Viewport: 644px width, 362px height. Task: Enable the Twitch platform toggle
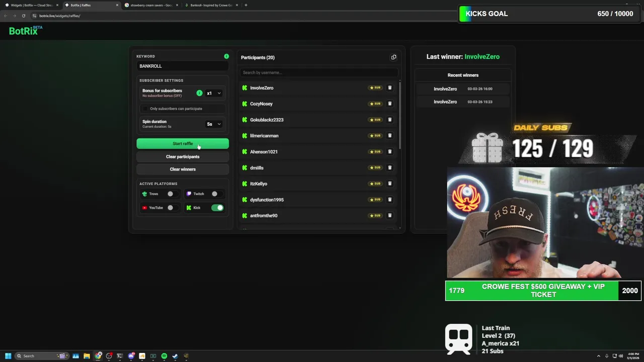[216, 194]
